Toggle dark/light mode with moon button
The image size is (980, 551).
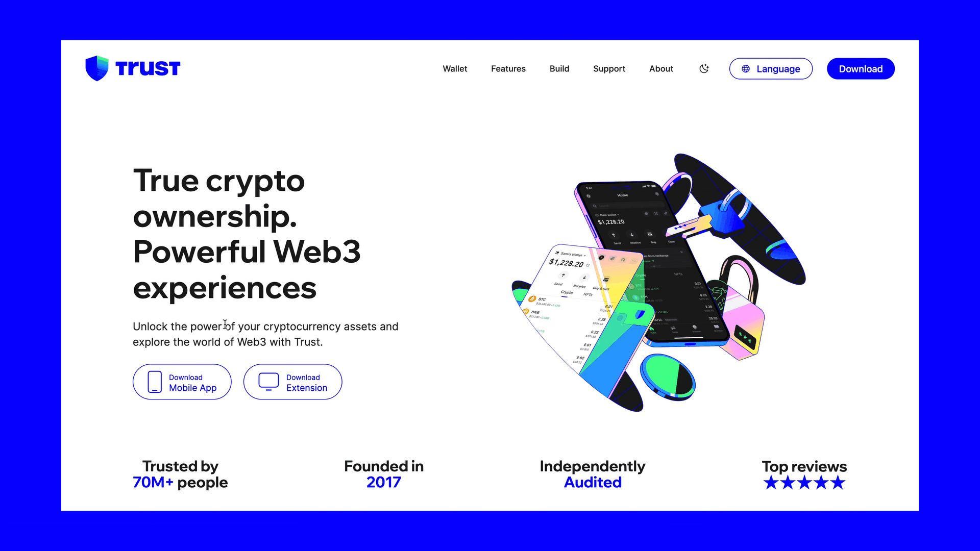pyautogui.click(x=704, y=69)
